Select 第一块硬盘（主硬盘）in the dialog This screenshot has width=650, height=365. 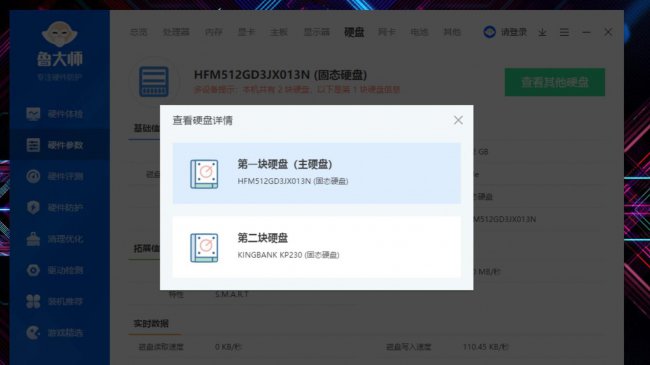coord(317,173)
